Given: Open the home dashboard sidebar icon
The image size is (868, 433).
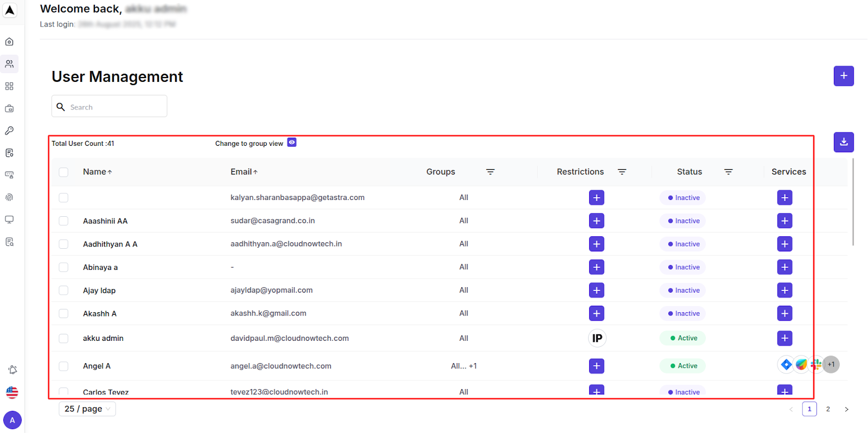Looking at the screenshot, I should click(x=9, y=42).
